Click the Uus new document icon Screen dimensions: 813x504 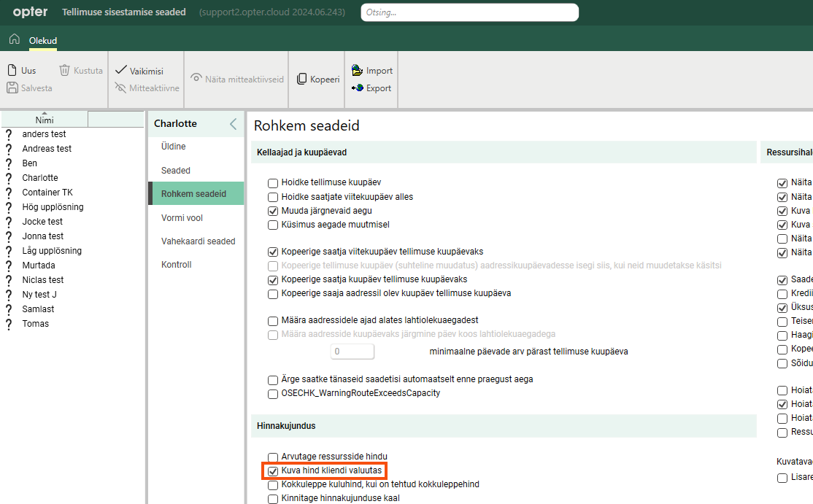(12, 71)
